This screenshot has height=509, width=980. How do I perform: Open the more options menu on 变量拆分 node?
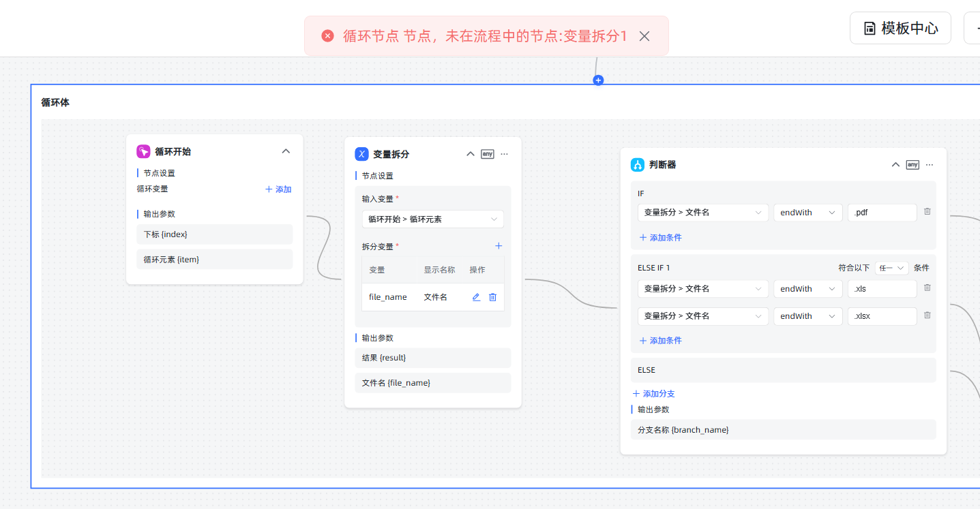click(x=505, y=154)
